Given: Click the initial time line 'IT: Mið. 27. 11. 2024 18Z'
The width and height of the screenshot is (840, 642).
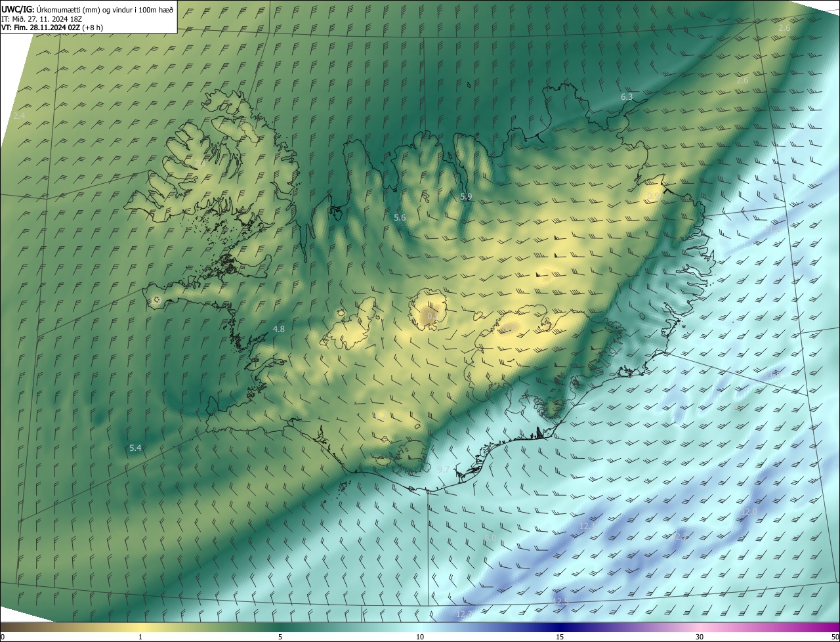Looking at the screenshot, I should pos(41,19).
